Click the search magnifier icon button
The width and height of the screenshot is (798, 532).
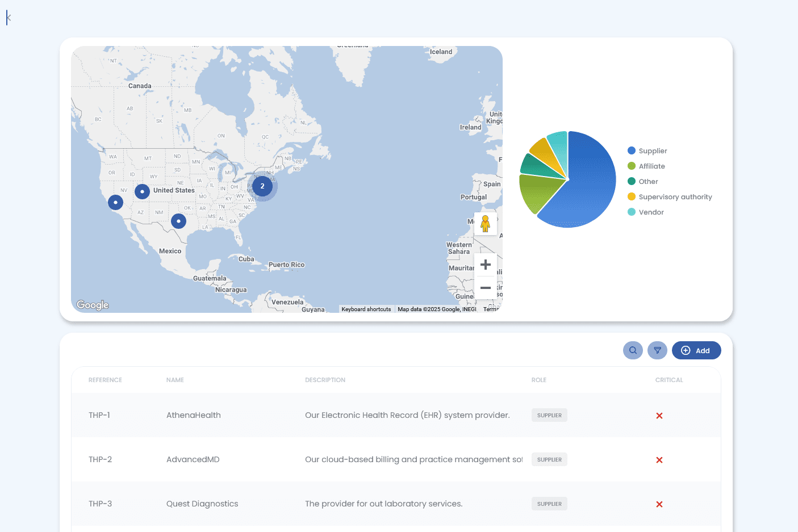633,350
